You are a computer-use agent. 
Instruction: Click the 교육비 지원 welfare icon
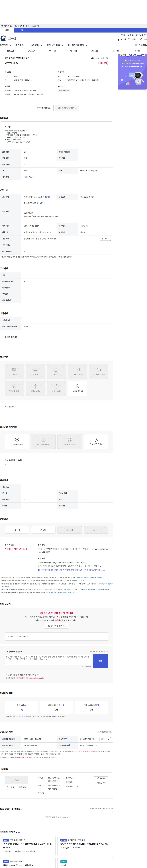click(x=78, y=372)
